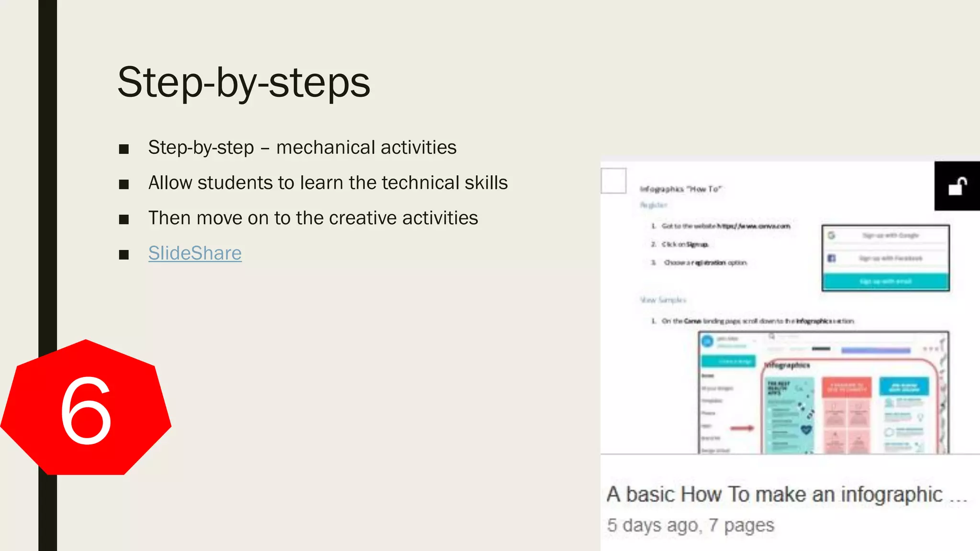Image resolution: width=980 pixels, height=551 pixels.
Task: Click the unlocked padlock icon
Action: point(958,186)
